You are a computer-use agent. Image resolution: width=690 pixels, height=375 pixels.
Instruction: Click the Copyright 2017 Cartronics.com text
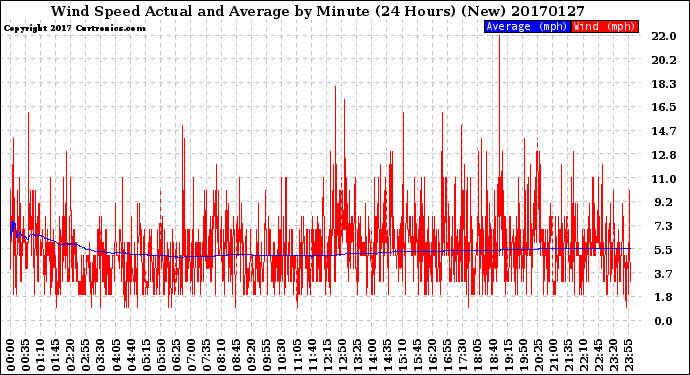pos(74,28)
